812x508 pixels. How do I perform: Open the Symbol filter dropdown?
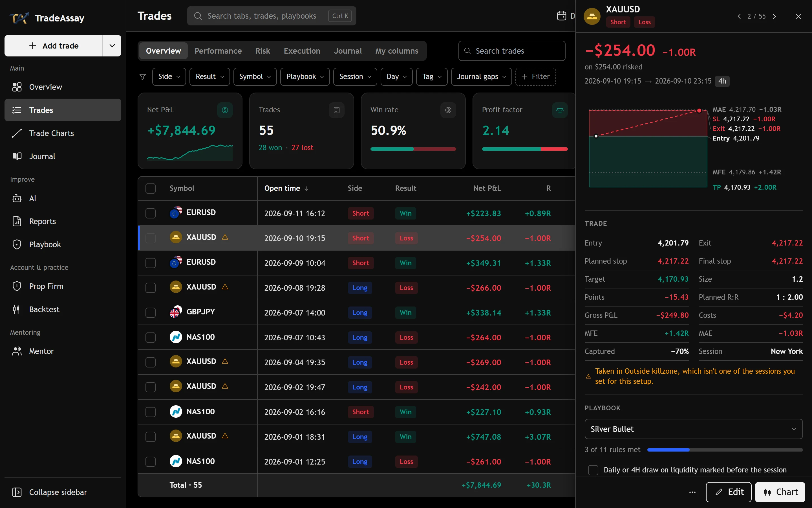click(x=255, y=76)
